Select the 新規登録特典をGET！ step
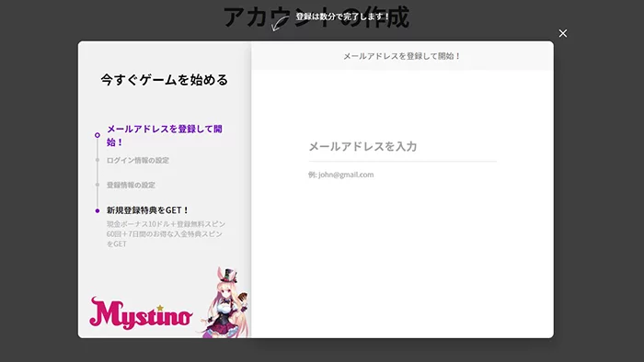 coord(147,210)
